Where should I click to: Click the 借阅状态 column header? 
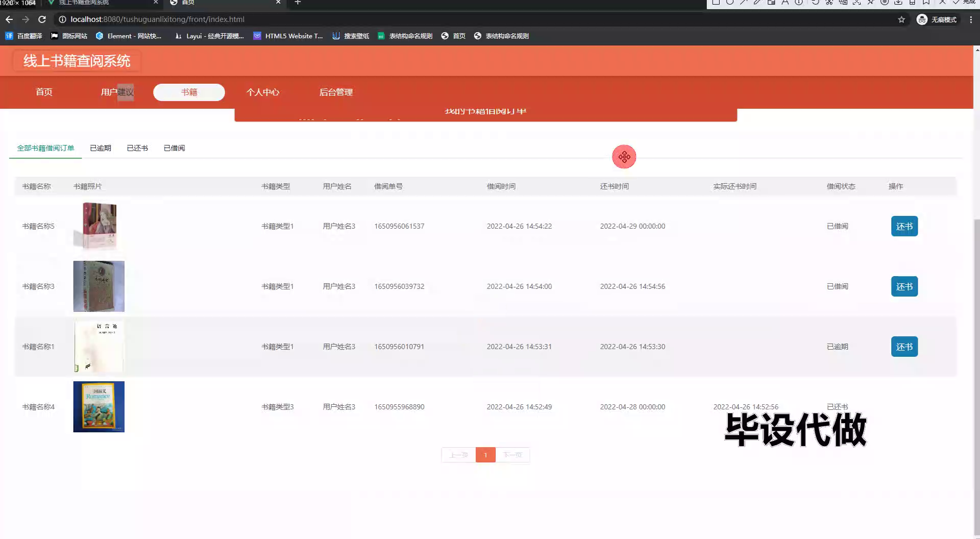pos(841,186)
